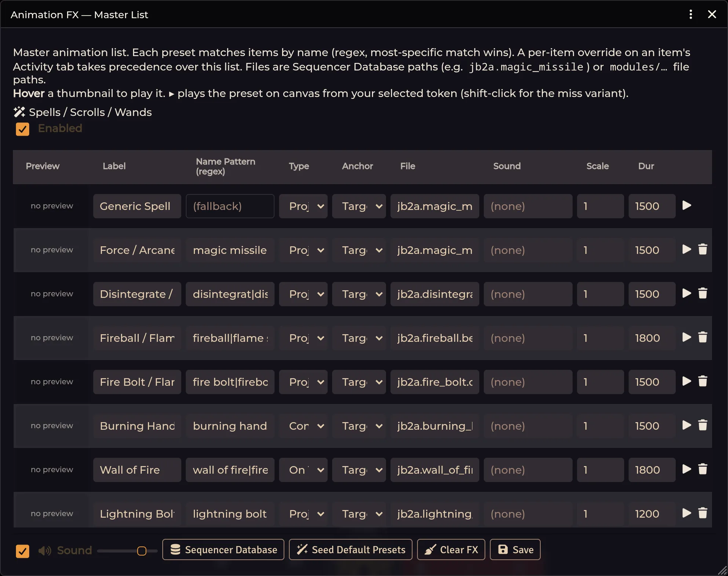Edit the lightning bolt name pattern field
Screen dimensions: 728x576
tap(230, 514)
